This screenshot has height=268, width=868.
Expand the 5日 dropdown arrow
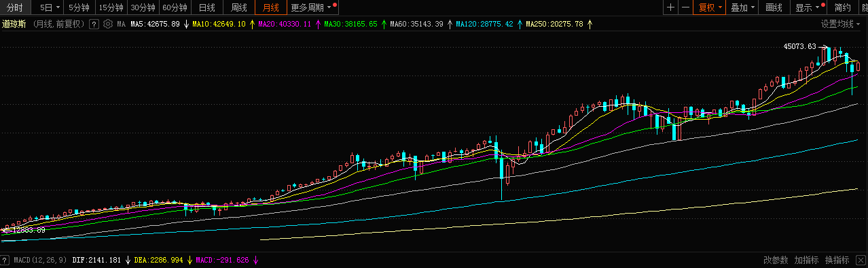[x=57, y=7]
